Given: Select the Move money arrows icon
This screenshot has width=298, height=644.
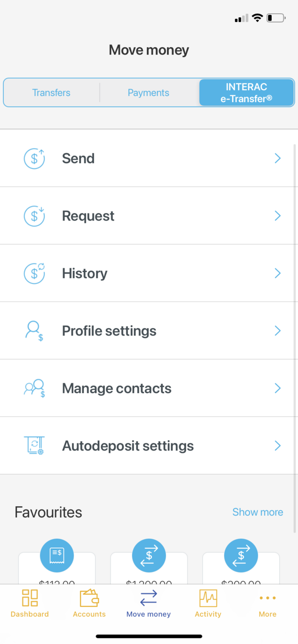Looking at the screenshot, I should 148,598.
